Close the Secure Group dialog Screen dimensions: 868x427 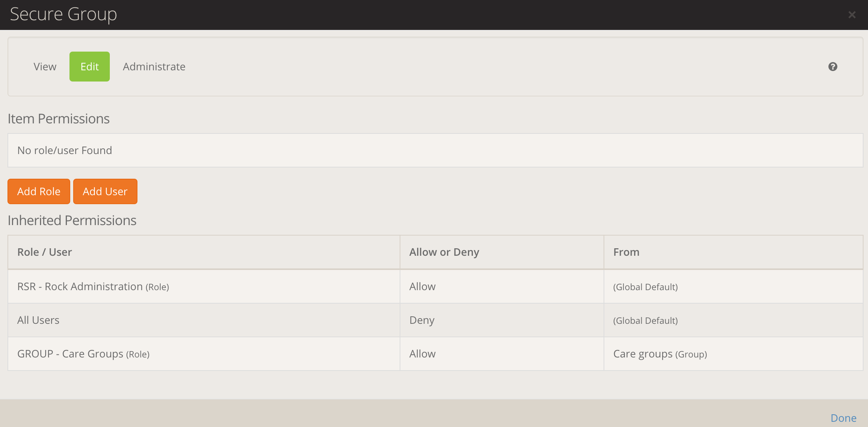[852, 15]
